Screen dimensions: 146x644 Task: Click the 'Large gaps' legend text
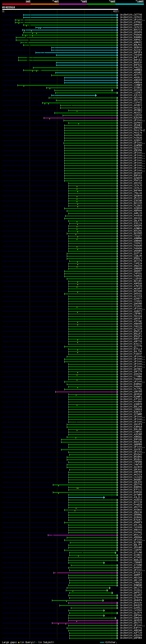(x=10, y=642)
